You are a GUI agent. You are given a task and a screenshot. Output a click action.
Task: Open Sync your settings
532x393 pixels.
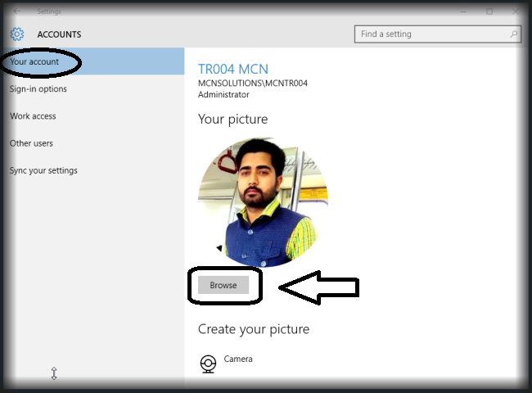pyautogui.click(x=43, y=170)
